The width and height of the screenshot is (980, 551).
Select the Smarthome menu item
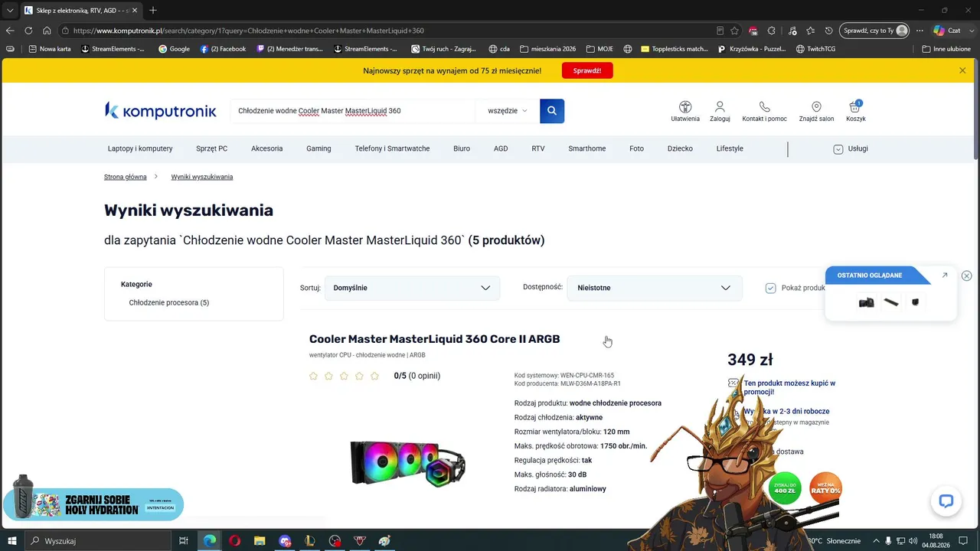[586, 148]
